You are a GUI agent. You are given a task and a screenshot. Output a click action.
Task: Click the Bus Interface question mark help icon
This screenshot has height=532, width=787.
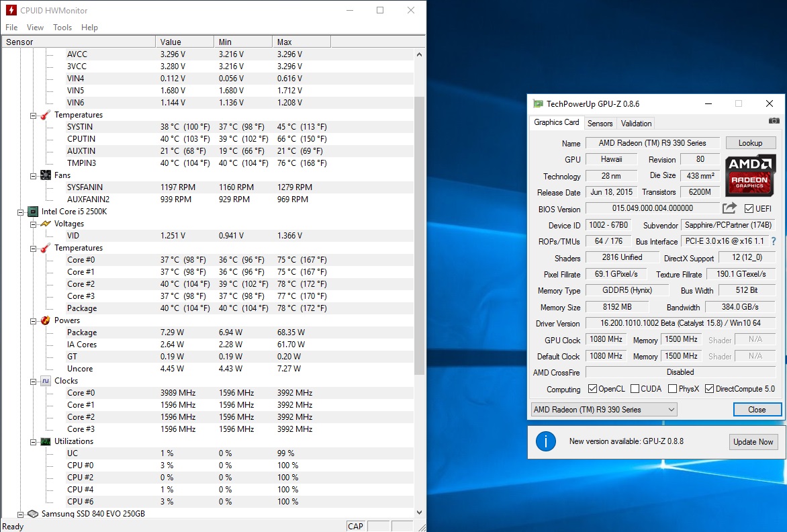coord(774,241)
